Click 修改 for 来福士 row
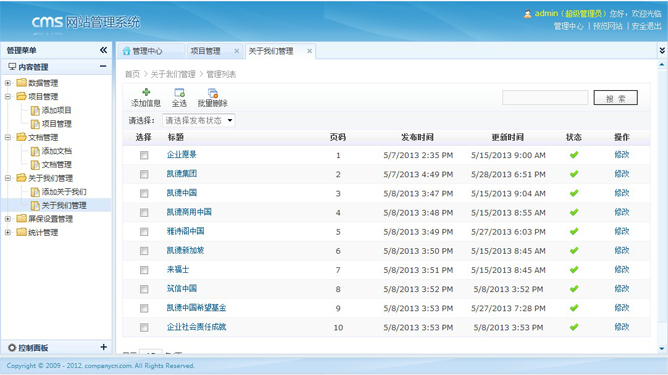Screen dimensions: 668x375 click(622, 270)
